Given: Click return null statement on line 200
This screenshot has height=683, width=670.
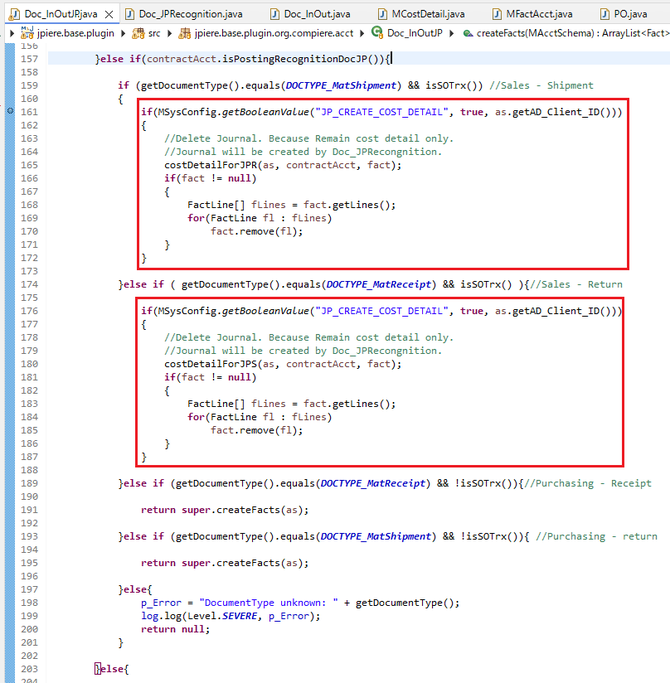Looking at the screenshot, I should [175, 629].
